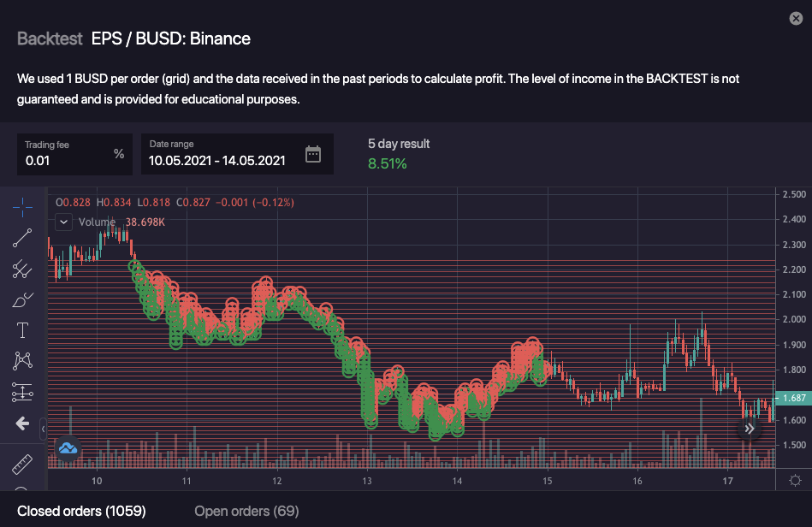
Task: Pick the brush drawing tool
Action: 22,300
